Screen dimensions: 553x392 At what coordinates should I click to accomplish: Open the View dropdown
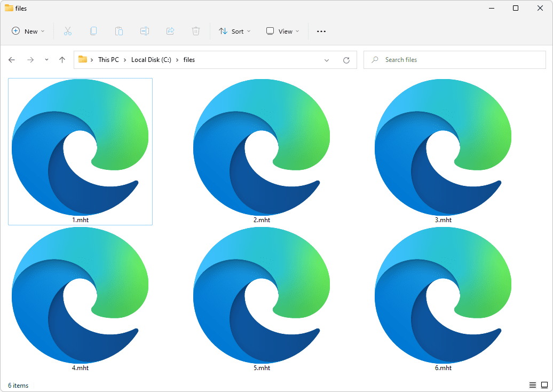(x=283, y=31)
